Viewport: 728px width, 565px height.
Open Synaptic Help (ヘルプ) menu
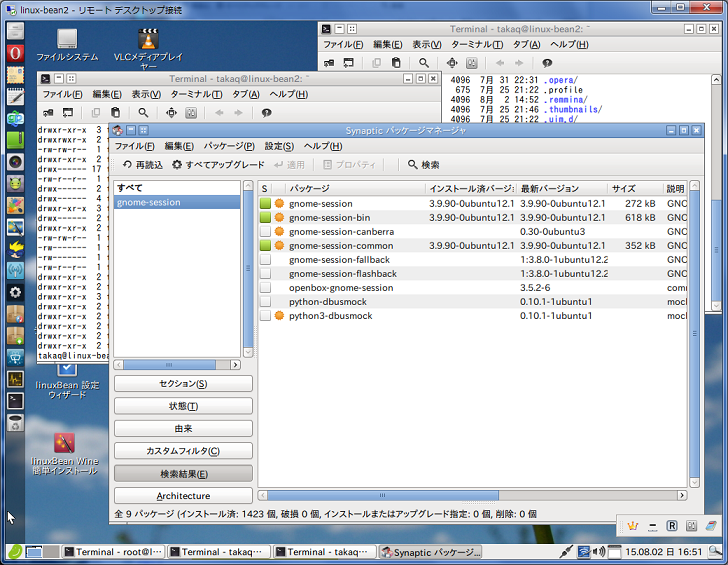pos(323,146)
